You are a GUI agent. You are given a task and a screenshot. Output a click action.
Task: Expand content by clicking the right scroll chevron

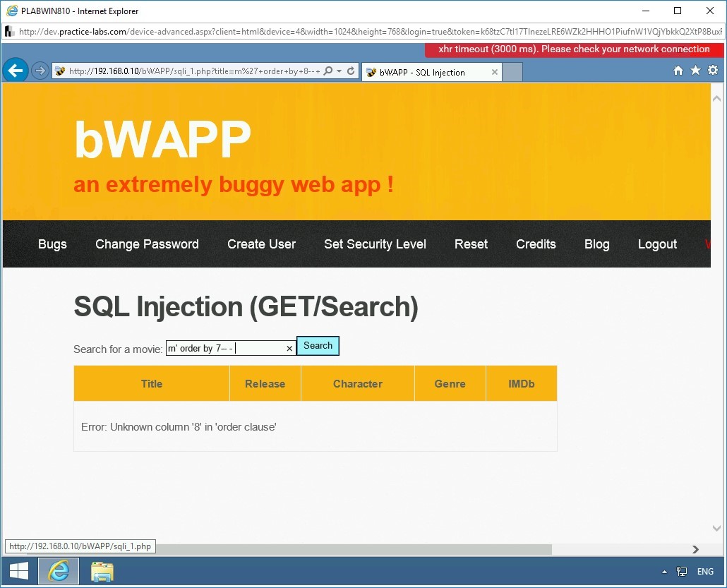pyautogui.click(x=695, y=548)
